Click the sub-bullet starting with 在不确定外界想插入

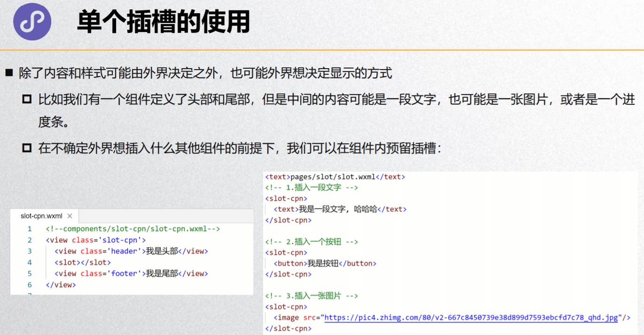tap(240, 148)
